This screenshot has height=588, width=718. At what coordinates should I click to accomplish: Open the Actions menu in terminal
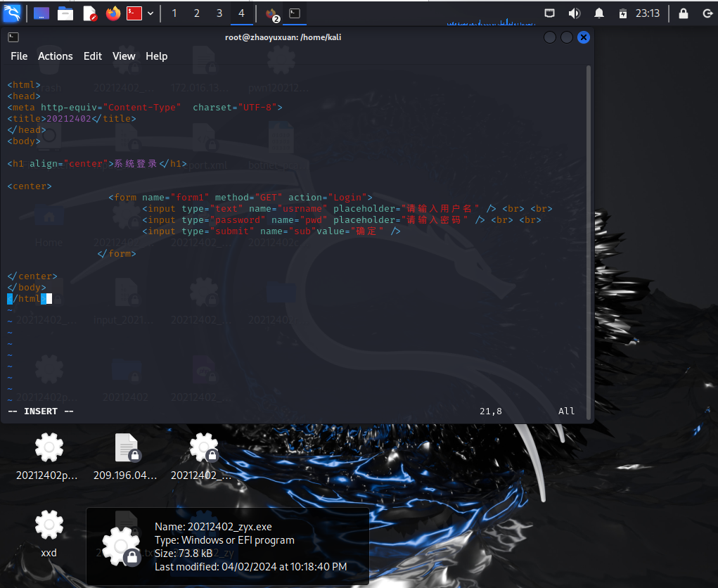point(56,56)
